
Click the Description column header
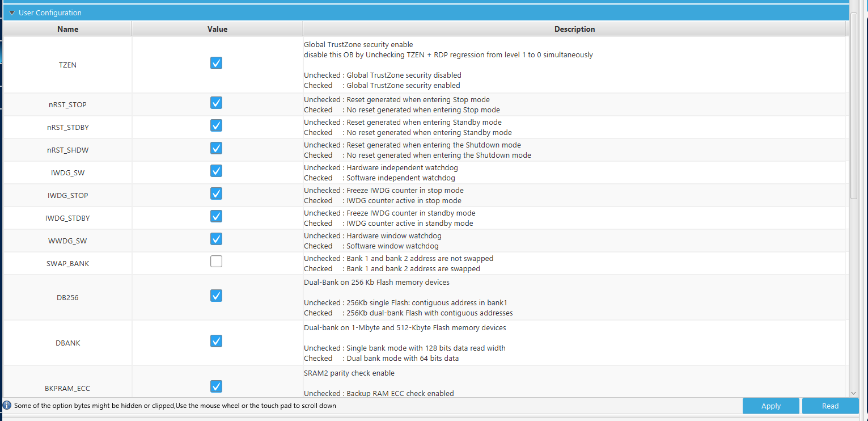click(x=574, y=29)
